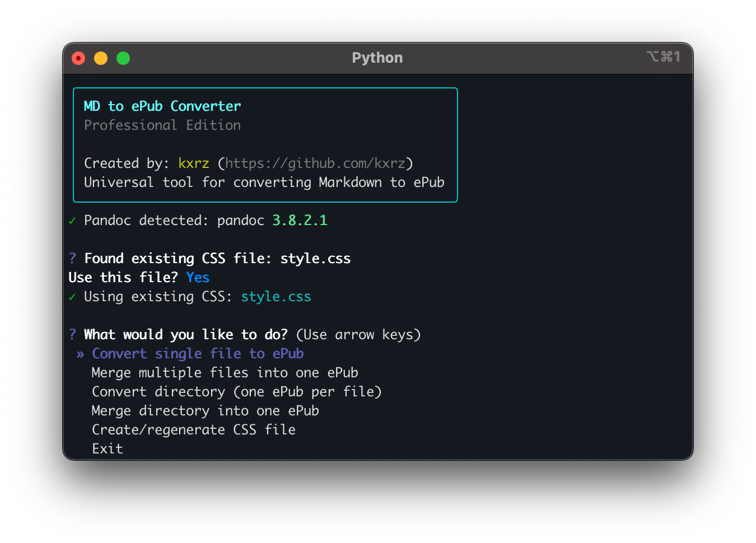This screenshot has height=543, width=756.
Task: Click the question mark before Found existing CSS
Action: (x=72, y=259)
